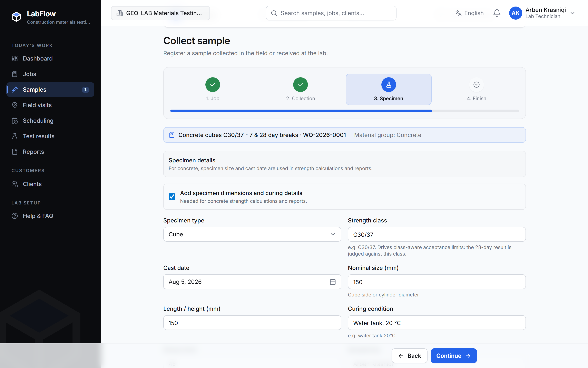Click the 'Cube side or cylinder diameter' hint
This screenshot has width=588, height=368.
[383, 294]
